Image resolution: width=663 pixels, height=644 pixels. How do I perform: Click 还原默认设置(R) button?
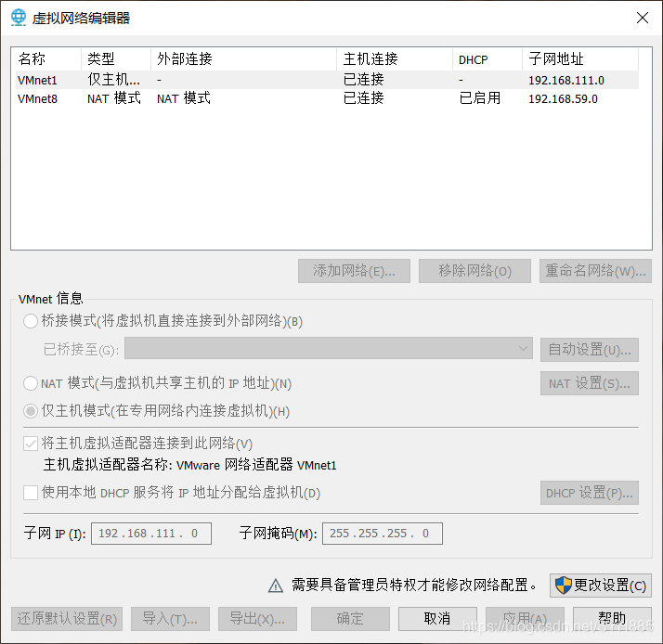click(x=67, y=619)
